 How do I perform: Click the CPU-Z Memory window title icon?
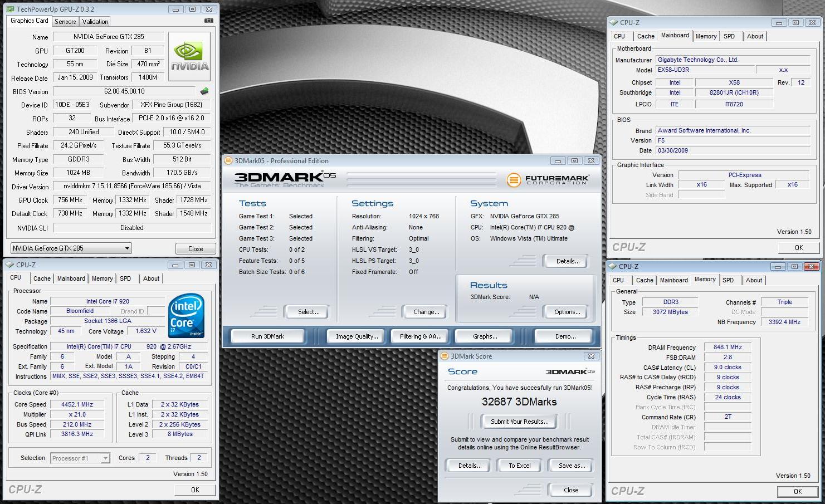pos(613,267)
